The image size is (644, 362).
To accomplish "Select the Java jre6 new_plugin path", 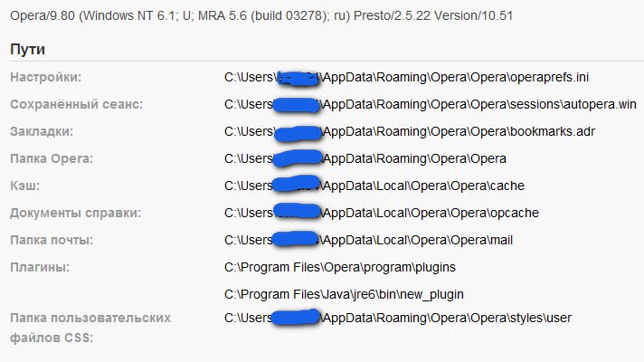I will 345,294.
